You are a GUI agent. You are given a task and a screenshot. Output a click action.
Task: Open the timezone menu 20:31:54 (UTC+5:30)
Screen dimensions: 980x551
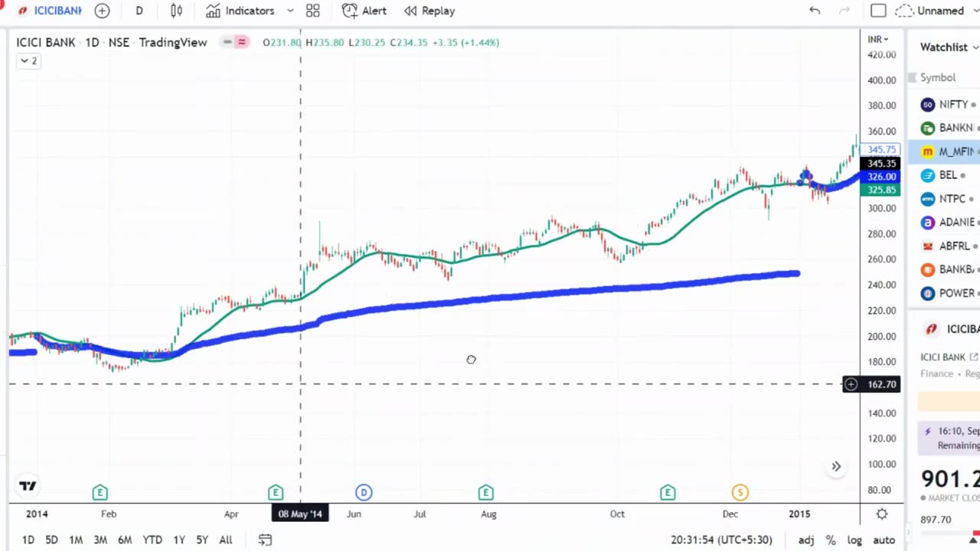click(x=721, y=540)
